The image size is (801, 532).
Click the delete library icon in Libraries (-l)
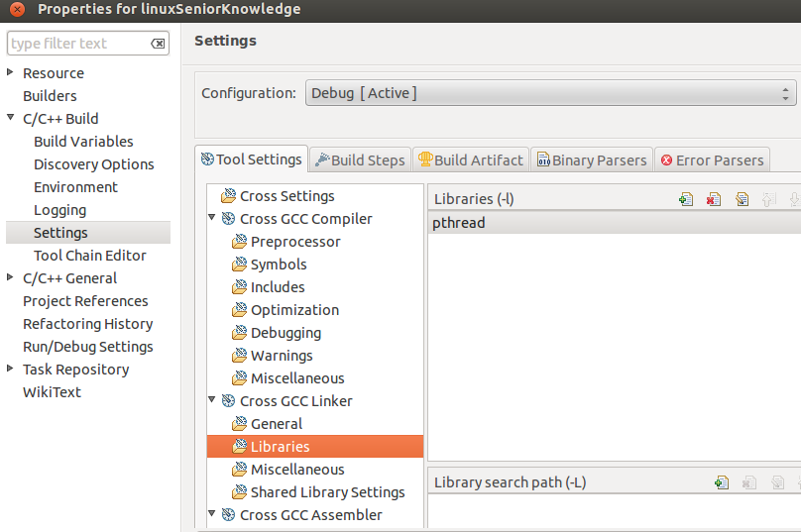coord(714,198)
